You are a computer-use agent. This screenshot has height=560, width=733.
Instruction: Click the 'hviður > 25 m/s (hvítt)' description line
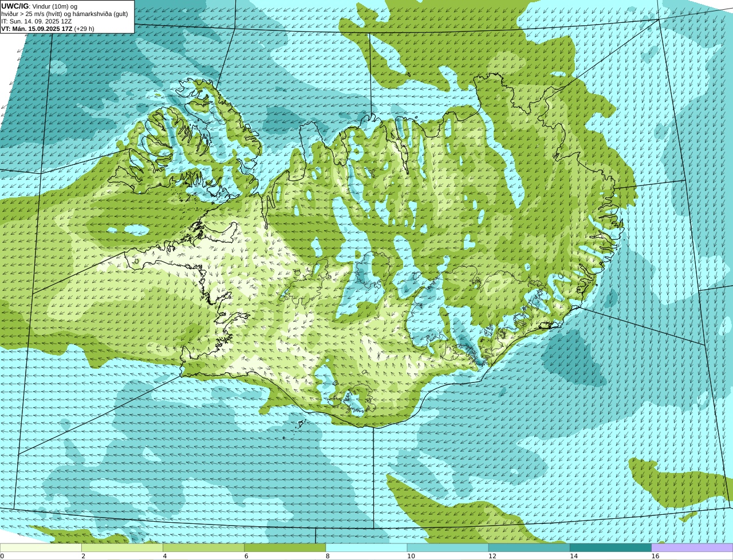coord(65,14)
